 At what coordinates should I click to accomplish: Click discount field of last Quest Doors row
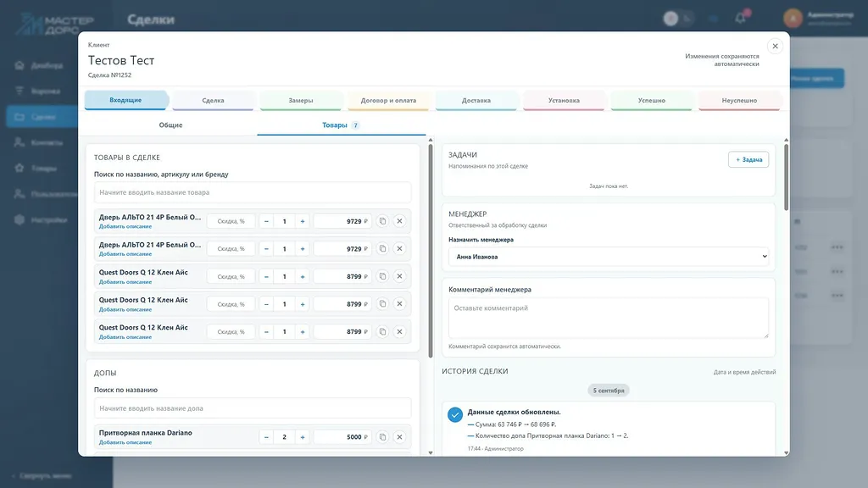[x=231, y=331]
